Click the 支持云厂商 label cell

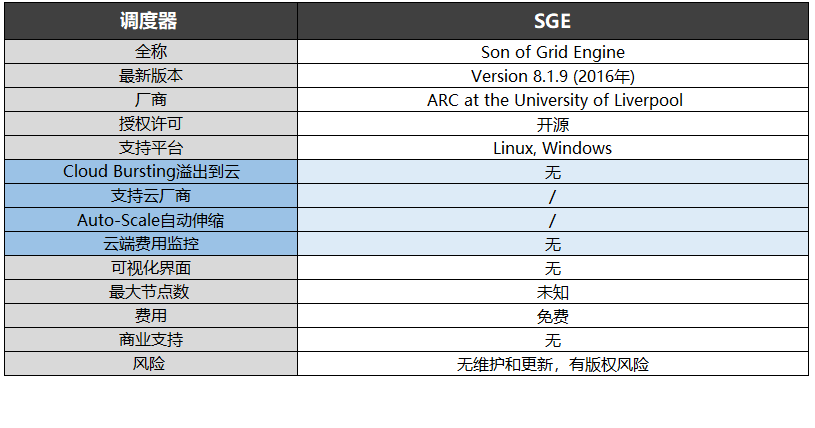click(150, 196)
